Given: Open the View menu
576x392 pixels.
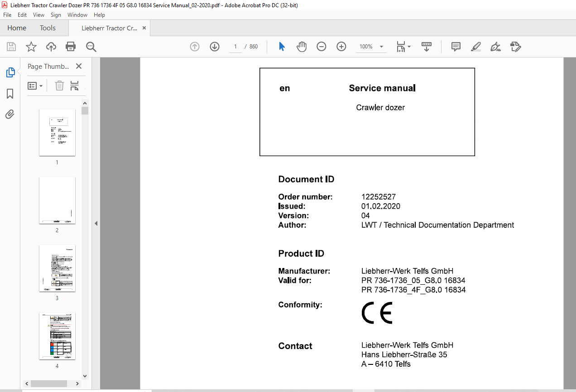Looking at the screenshot, I should pyautogui.click(x=39, y=15).
